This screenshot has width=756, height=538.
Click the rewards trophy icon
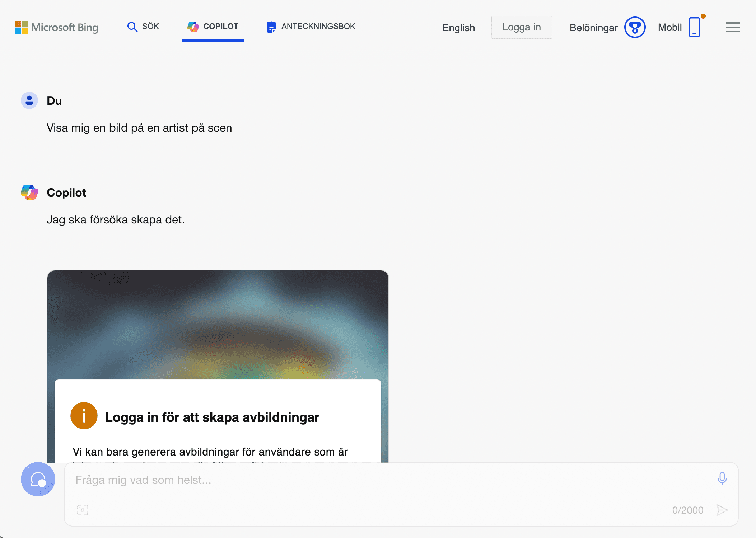[635, 27]
